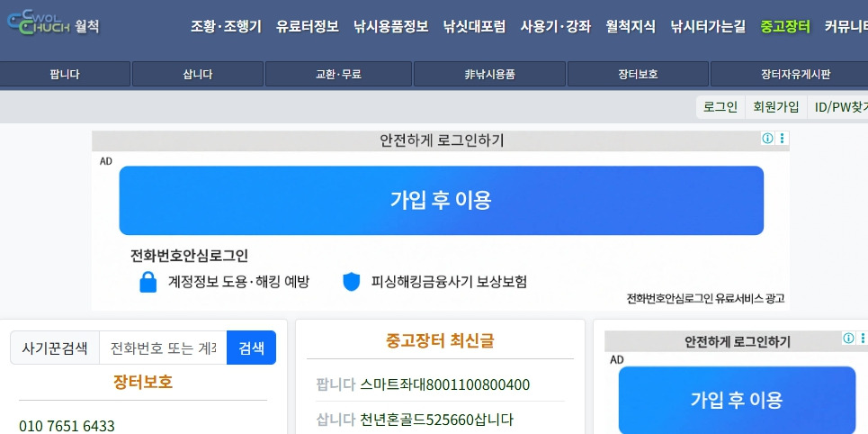868x434 pixels.
Task: Open the highlighted 중고장터 menu
Action: click(785, 26)
